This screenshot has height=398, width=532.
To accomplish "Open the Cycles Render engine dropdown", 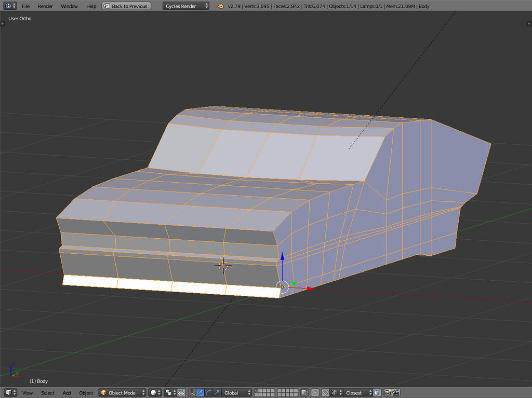I will pyautogui.click(x=186, y=6).
